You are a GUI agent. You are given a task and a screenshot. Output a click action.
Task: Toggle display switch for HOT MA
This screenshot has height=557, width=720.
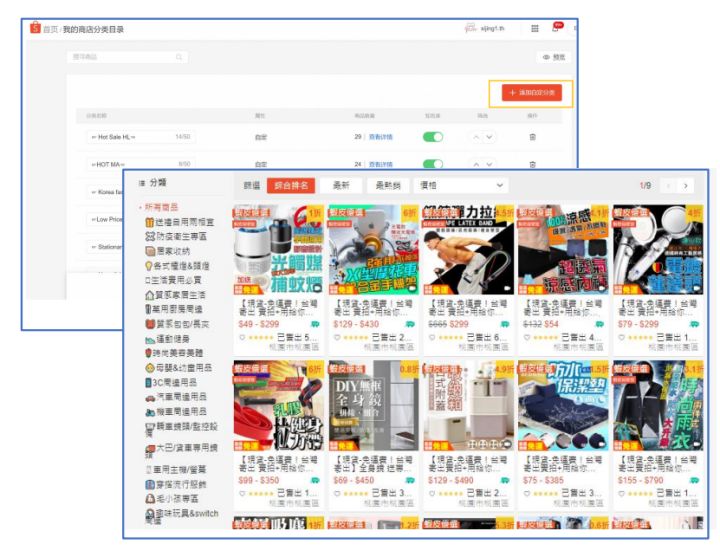[x=433, y=163]
